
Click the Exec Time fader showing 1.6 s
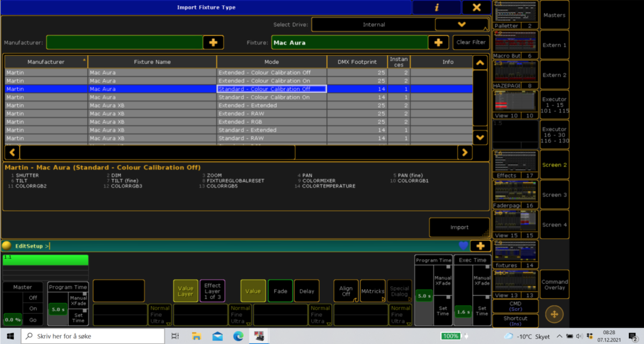click(x=463, y=295)
